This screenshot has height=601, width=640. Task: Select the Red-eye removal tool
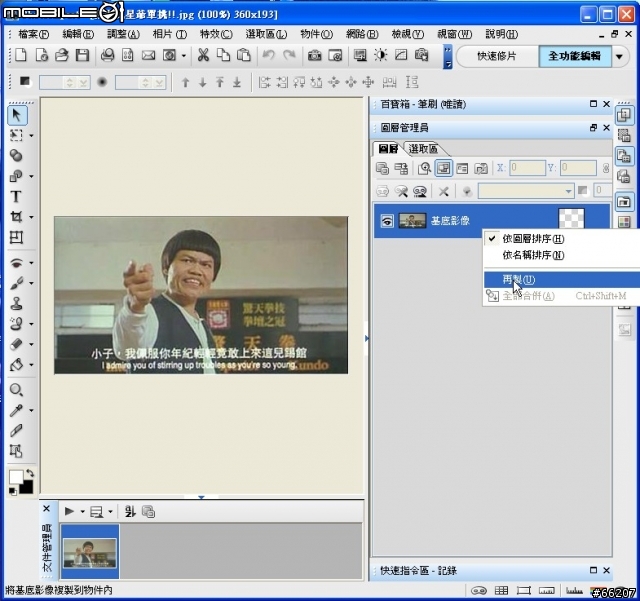16,263
